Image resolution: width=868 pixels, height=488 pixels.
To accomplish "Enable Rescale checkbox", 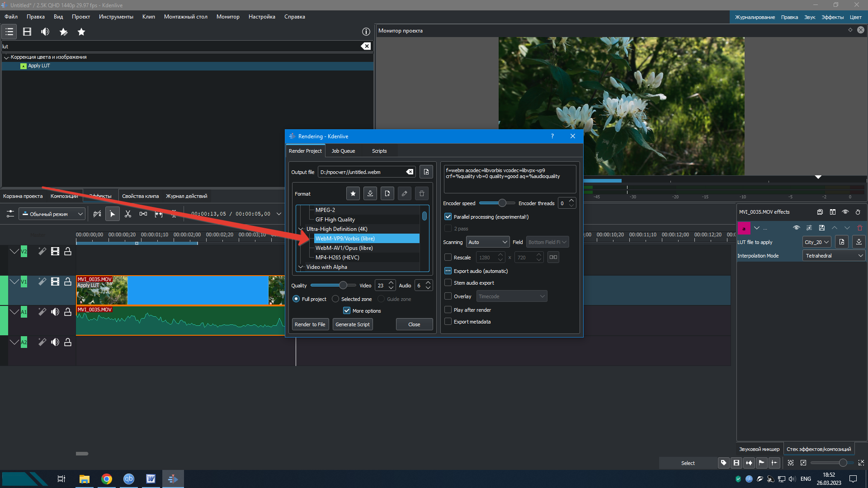I will coord(448,258).
